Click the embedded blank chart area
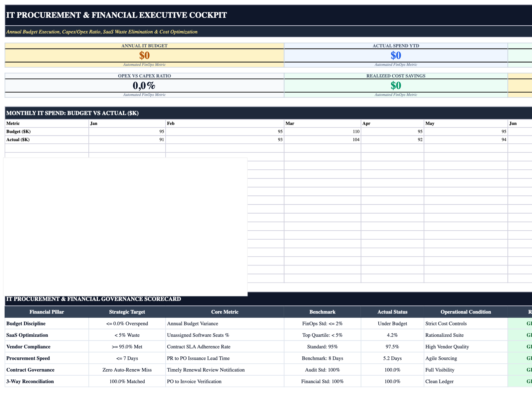 [125, 227]
